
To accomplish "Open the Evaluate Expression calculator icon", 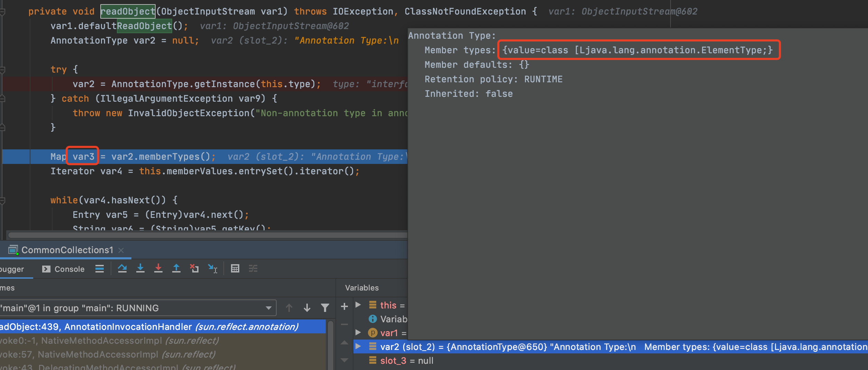I will point(235,269).
